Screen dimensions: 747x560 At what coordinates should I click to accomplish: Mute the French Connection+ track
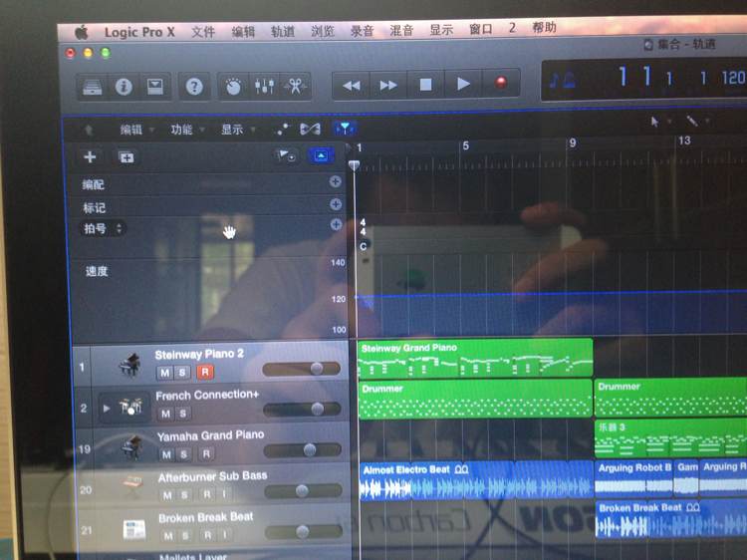(165, 414)
